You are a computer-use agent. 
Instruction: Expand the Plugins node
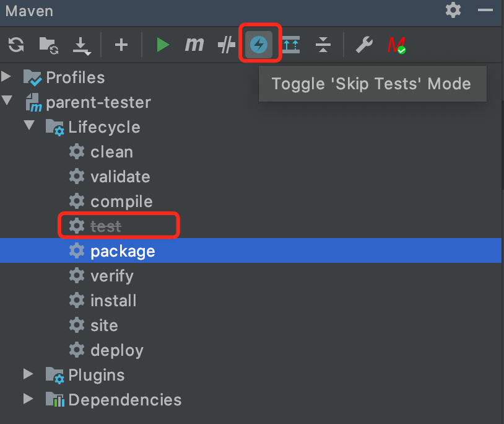27,374
